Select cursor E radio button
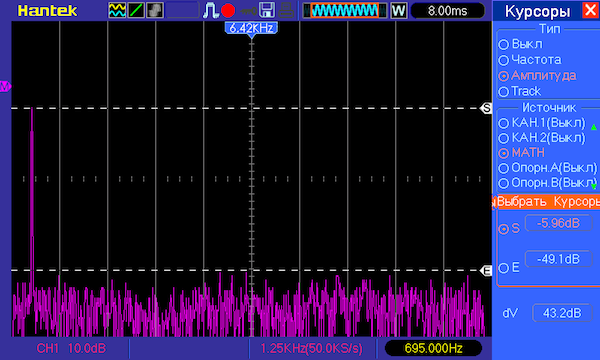Screen dimensions: 600x360 pyautogui.click(x=509, y=267)
